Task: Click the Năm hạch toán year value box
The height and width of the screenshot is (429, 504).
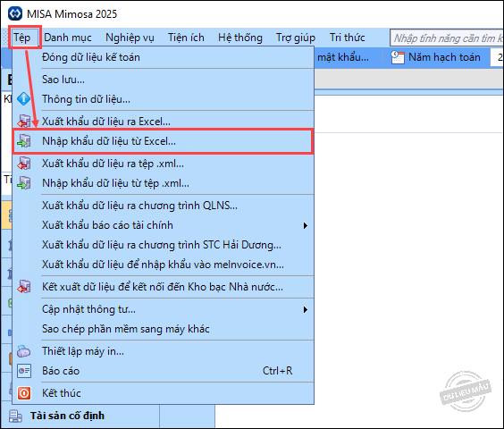Action: (x=497, y=57)
